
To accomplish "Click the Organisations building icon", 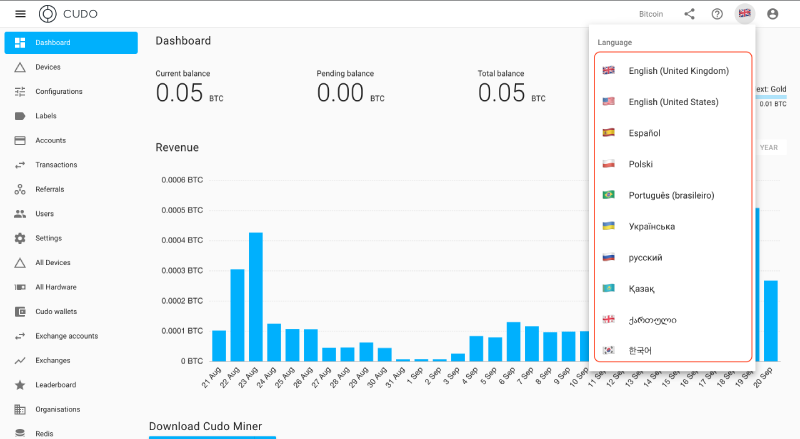I will [20, 409].
